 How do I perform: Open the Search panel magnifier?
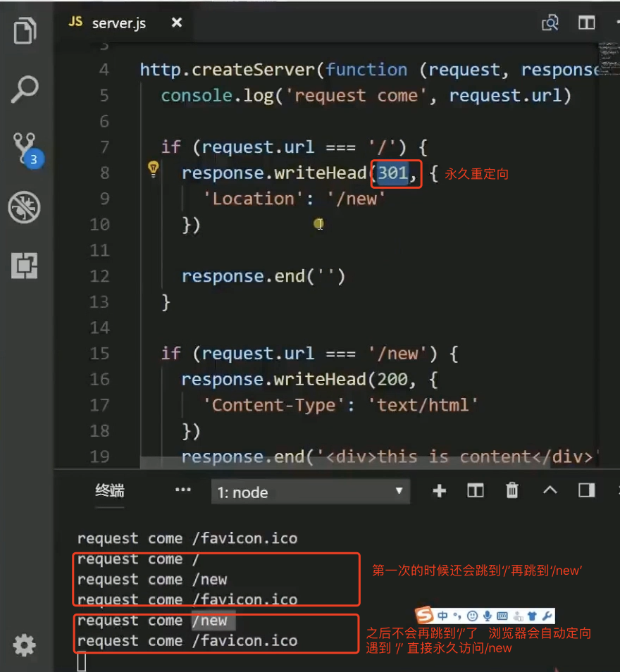[x=25, y=89]
